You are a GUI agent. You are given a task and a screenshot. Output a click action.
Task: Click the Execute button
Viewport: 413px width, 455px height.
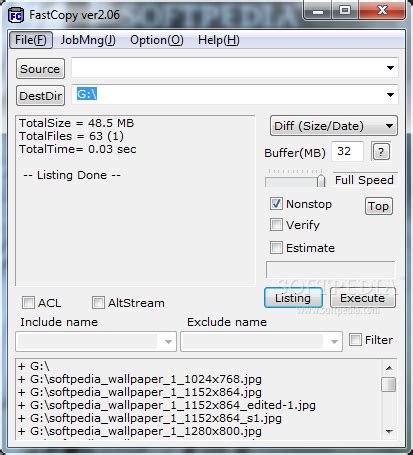[x=362, y=298]
